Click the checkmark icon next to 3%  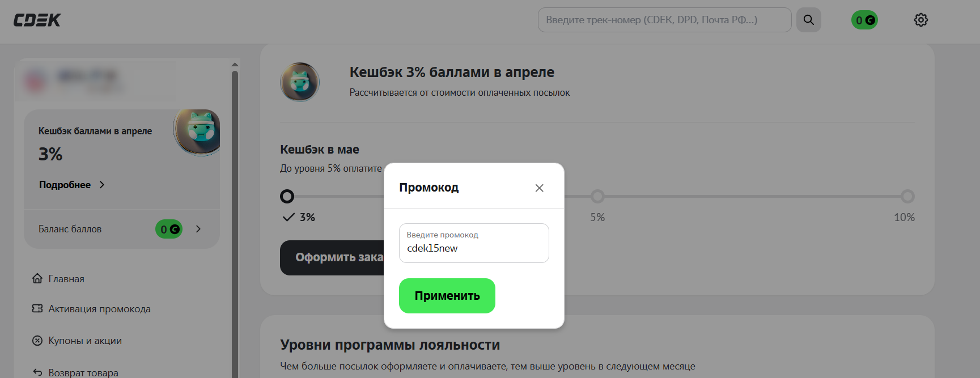pyautogui.click(x=289, y=217)
